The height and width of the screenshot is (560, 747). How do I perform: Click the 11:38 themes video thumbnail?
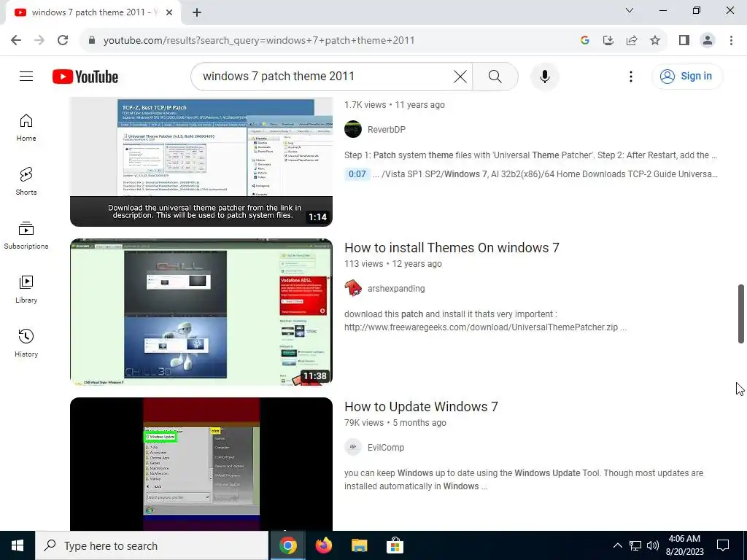point(201,312)
